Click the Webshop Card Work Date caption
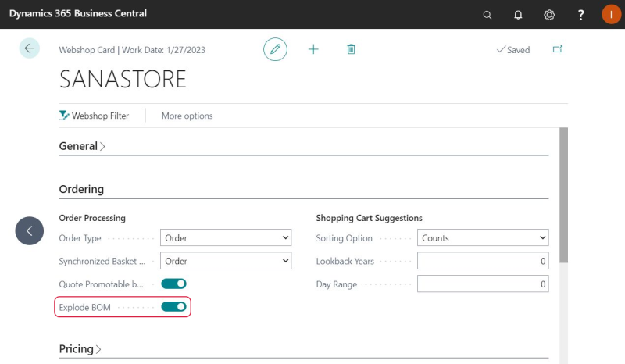 [132, 50]
